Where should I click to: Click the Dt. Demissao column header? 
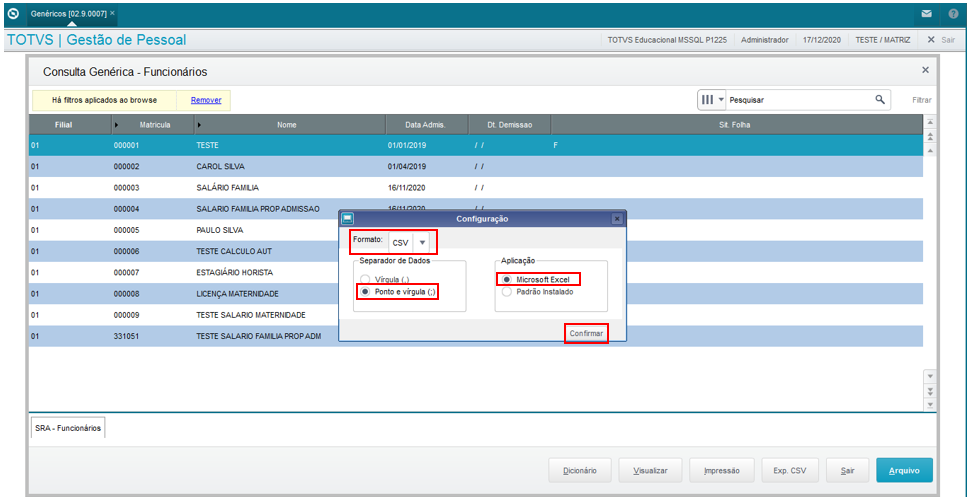(509, 125)
